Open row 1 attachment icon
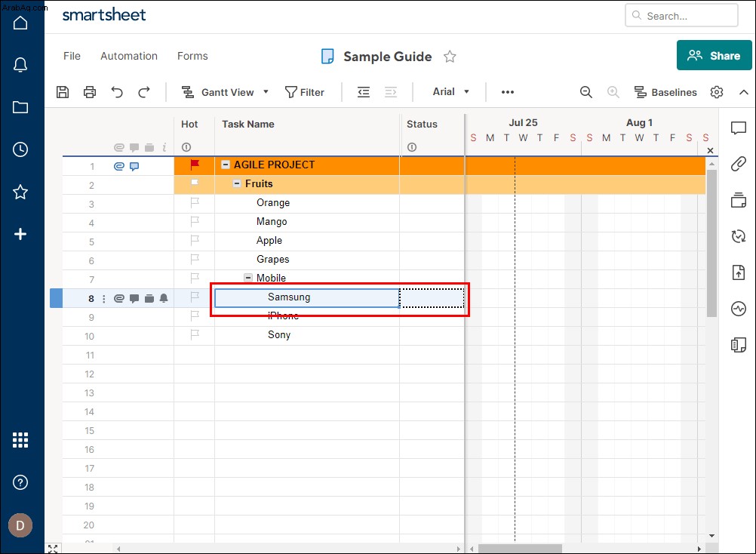 point(118,166)
